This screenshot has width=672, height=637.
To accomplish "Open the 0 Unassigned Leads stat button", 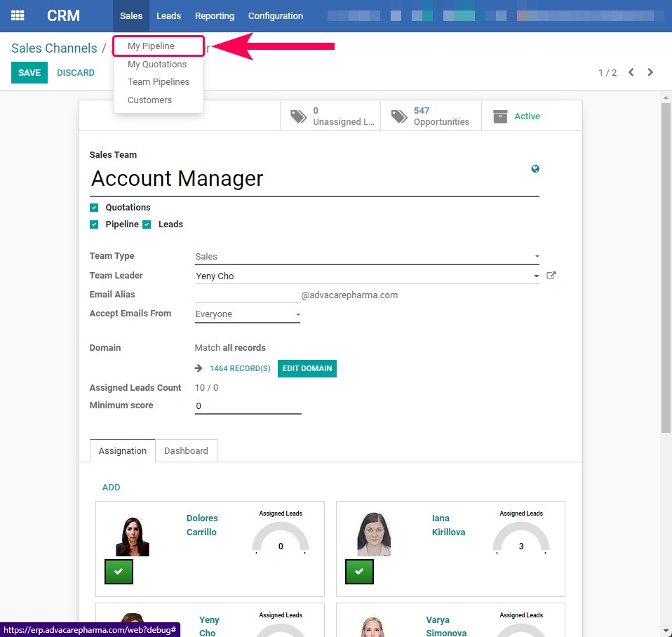I will tap(330, 116).
